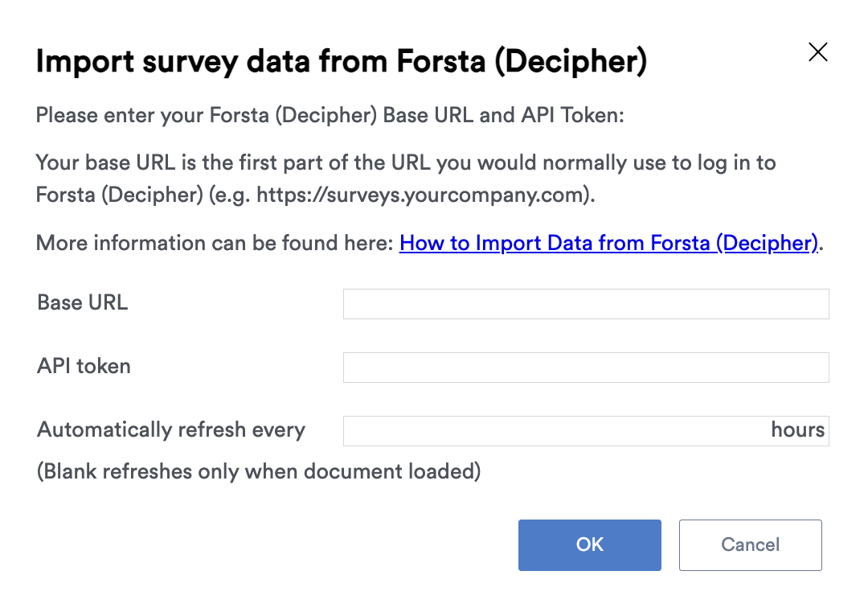Screen dimensions: 868x608
Task: Place cursor in the API token box
Action: point(585,367)
